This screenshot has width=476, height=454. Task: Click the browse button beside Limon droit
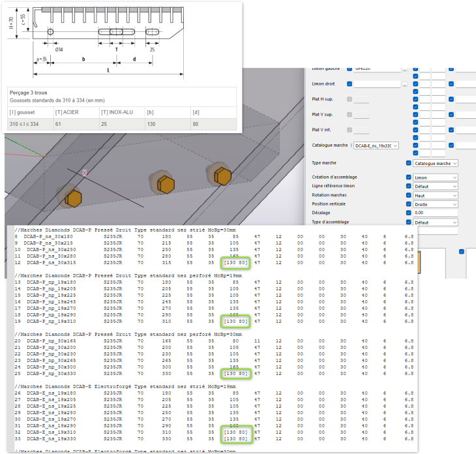click(x=405, y=84)
